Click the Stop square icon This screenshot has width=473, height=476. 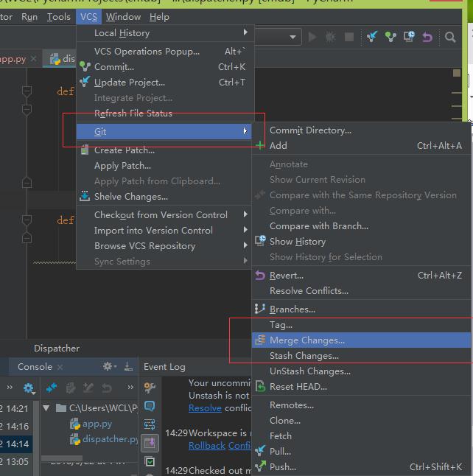click(349, 37)
